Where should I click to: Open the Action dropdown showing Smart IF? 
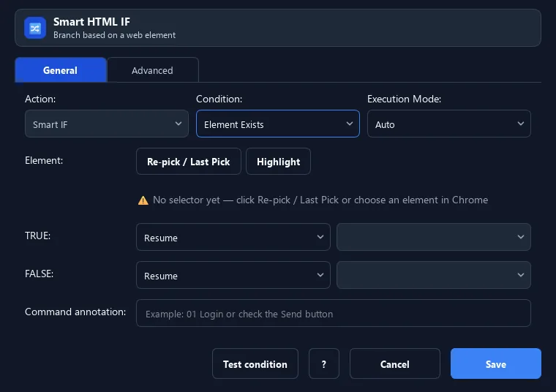tap(106, 124)
